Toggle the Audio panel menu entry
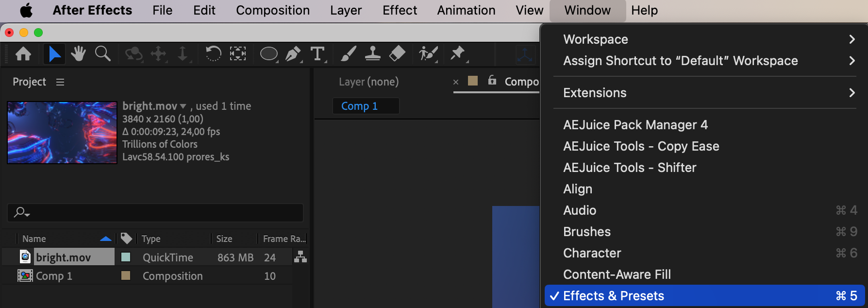868x308 pixels. point(580,210)
